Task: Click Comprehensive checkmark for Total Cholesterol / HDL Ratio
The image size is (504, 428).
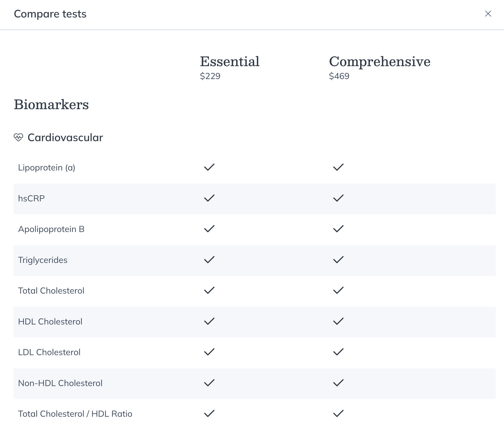Action: pos(338,413)
